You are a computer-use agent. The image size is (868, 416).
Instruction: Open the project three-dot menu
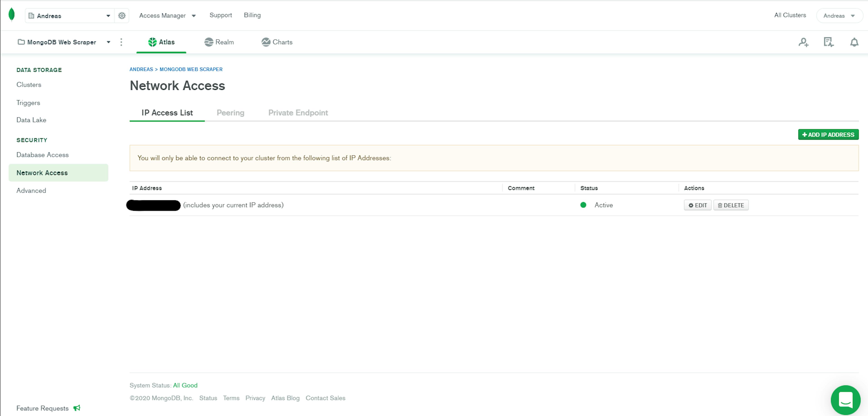tap(121, 42)
